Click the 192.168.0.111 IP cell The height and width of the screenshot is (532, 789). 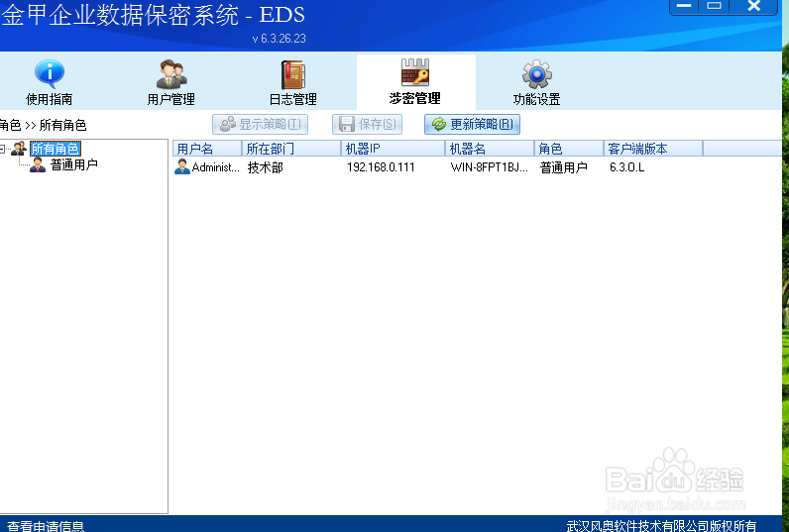(381, 167)
